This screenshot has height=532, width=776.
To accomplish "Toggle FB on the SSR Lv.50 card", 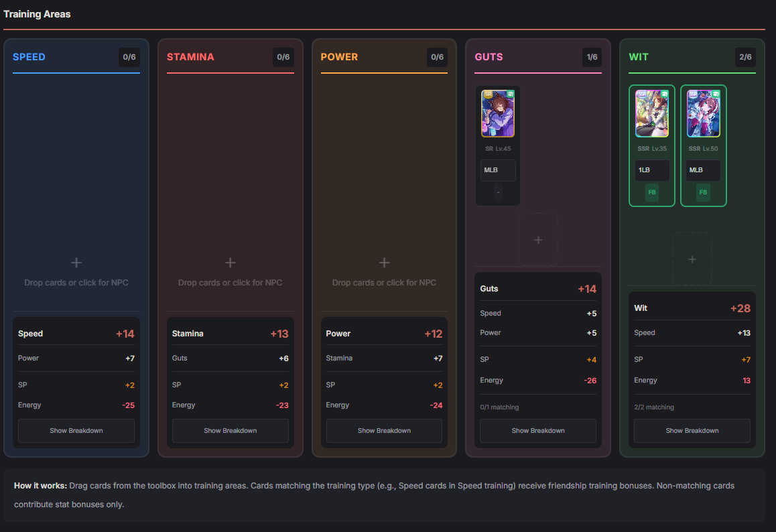I will [703, 192].
